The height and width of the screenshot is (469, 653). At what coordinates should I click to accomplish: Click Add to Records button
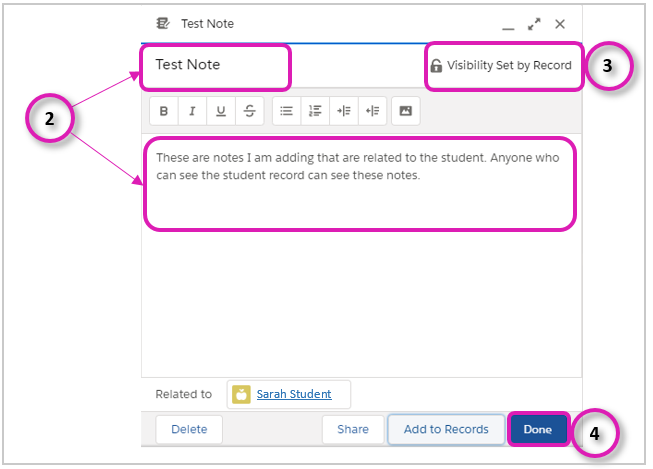tap(446, 429)
